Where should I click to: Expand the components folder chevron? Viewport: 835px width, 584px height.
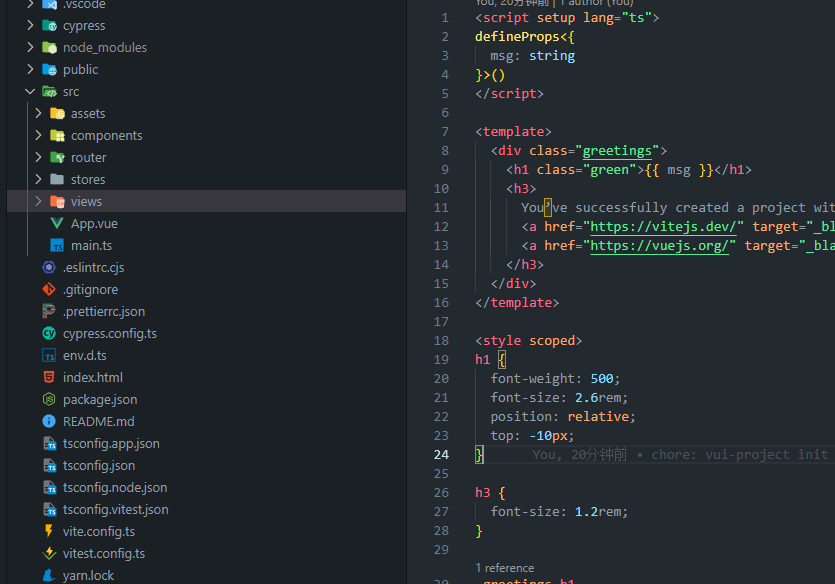pos(38,135)
